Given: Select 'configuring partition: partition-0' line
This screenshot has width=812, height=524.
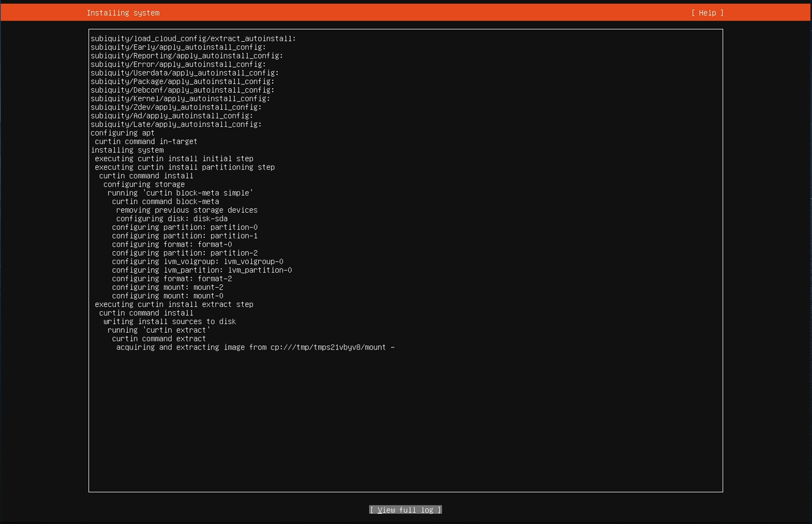Looking at the screenshot, I should click(184, 227).
